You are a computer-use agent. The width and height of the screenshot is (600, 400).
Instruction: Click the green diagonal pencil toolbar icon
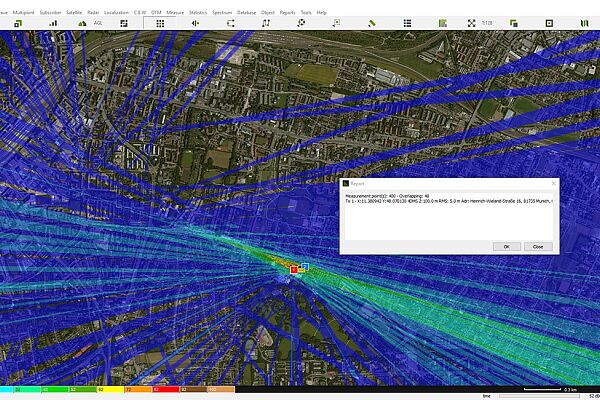click(371, 22)
